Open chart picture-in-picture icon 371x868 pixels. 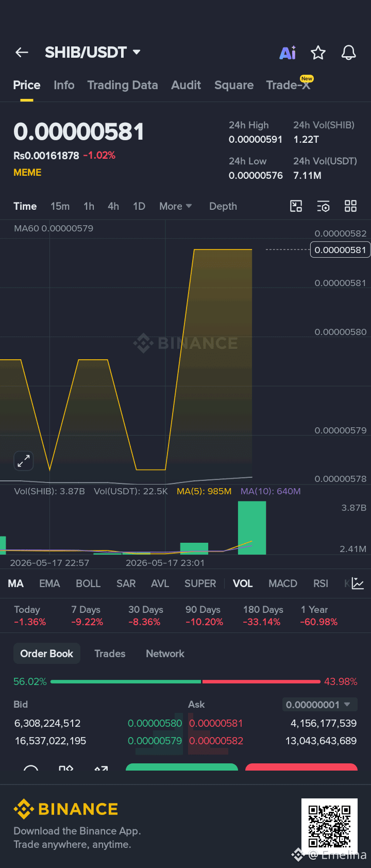pos(296,206)
